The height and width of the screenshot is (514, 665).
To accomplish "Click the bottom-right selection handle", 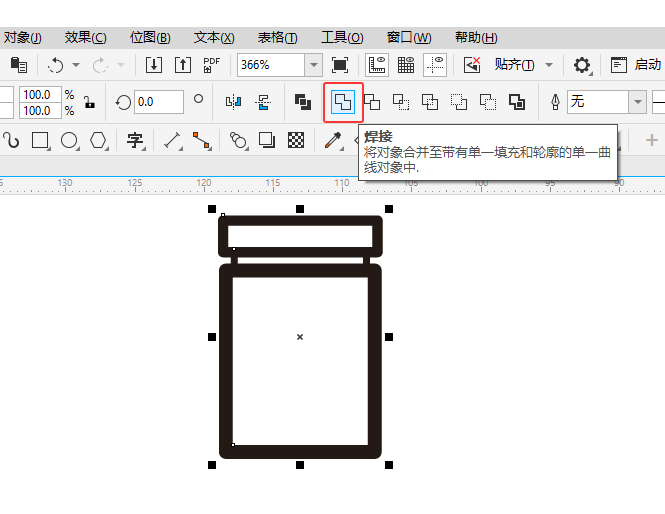I will [388, 465].
